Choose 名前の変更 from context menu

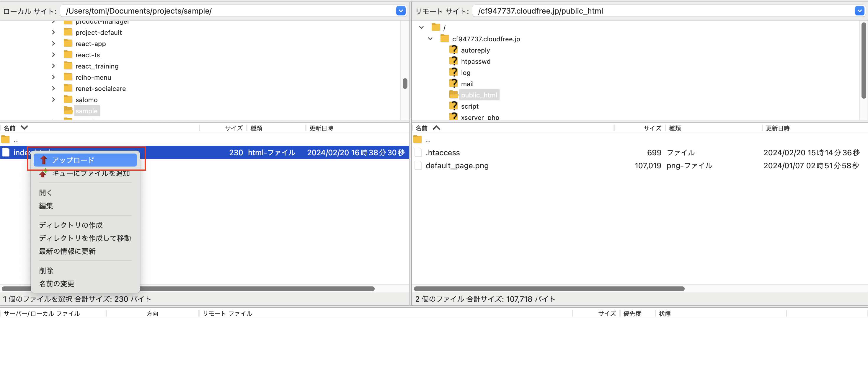click(57, 284)
